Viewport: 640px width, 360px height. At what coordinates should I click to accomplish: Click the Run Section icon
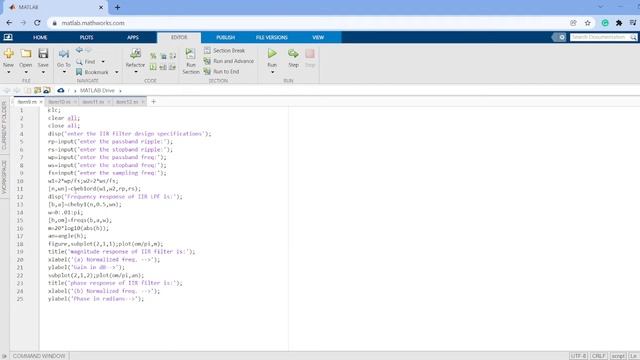tap(190, 53)
